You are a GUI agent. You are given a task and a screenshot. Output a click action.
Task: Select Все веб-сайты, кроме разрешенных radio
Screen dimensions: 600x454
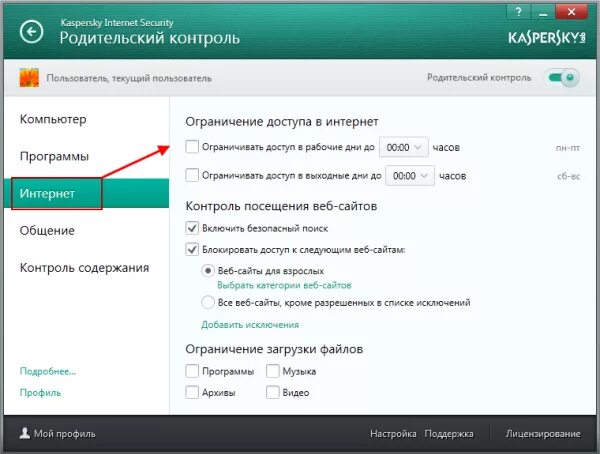click(x=208, y=302)
